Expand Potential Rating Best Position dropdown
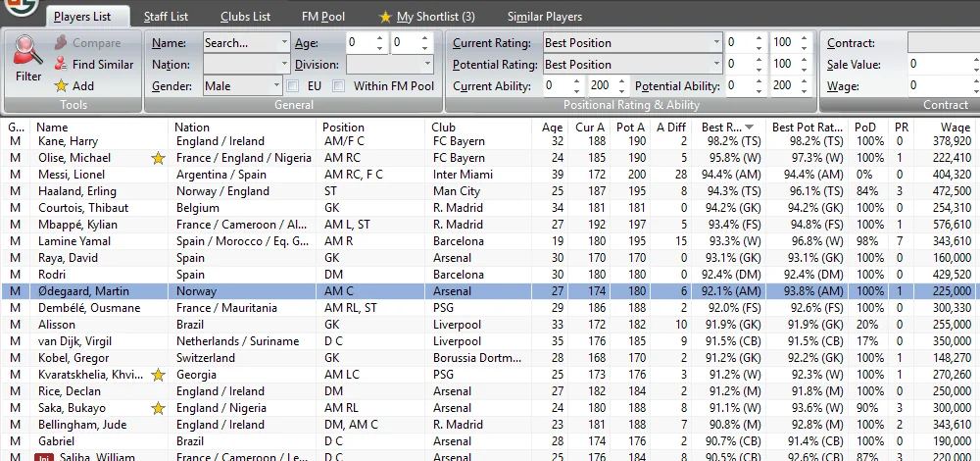The image size is (980, 461). [x=717, y=64]
